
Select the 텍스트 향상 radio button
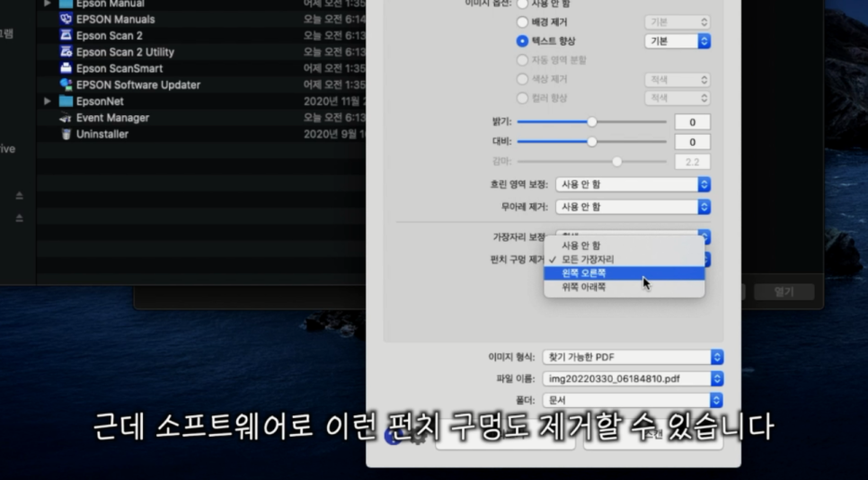point(522,41)
